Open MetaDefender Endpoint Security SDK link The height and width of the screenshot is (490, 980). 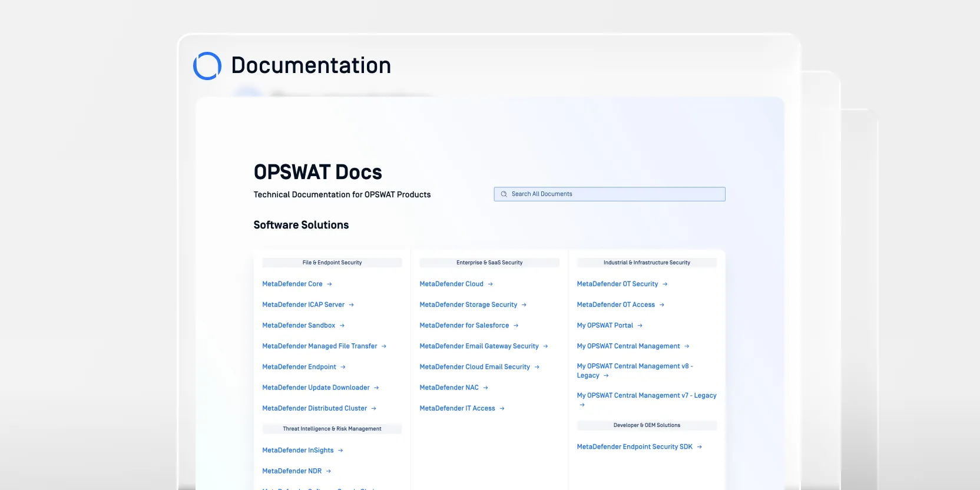click(x=635, y=447)
